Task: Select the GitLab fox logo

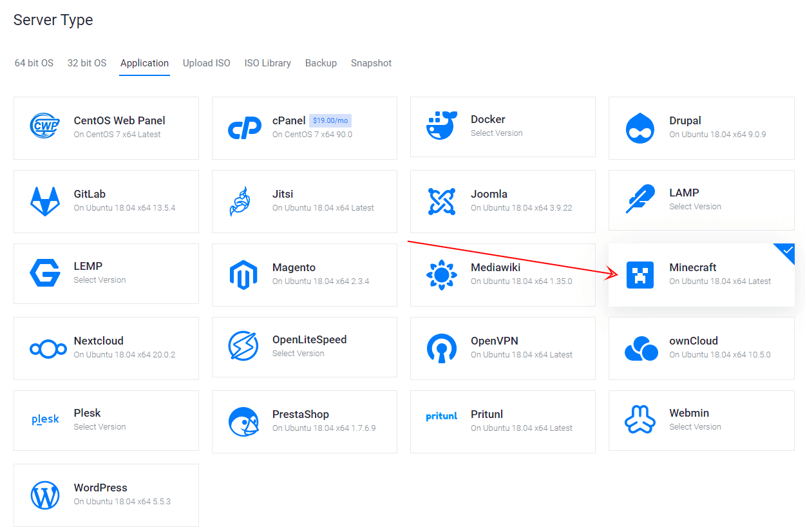Action: [x=45, y=201]
